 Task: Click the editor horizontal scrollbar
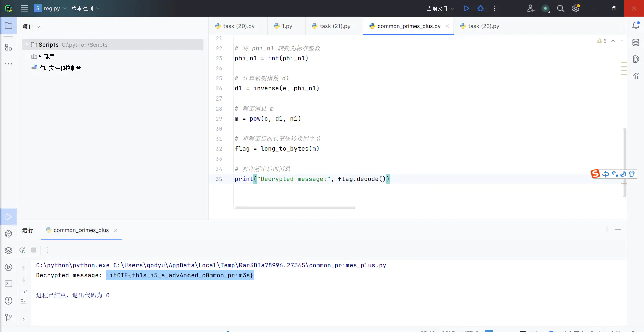[x=295, y=208]
